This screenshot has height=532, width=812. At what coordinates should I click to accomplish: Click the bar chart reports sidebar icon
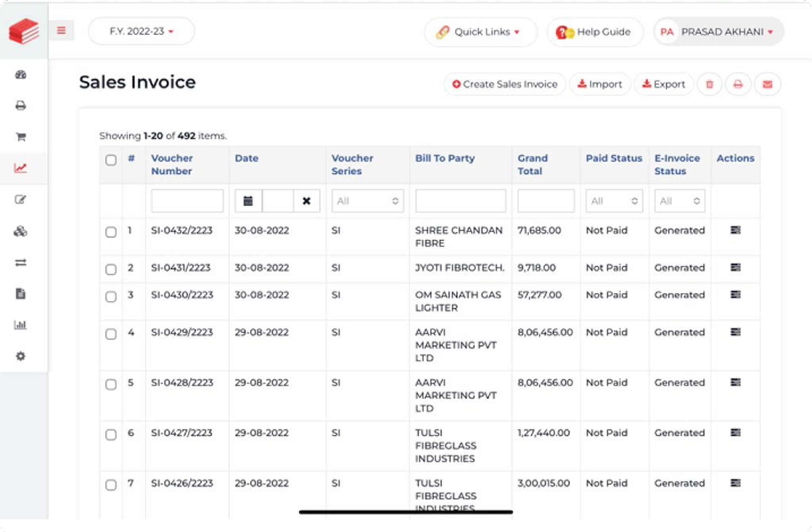(x=21, y=325)
